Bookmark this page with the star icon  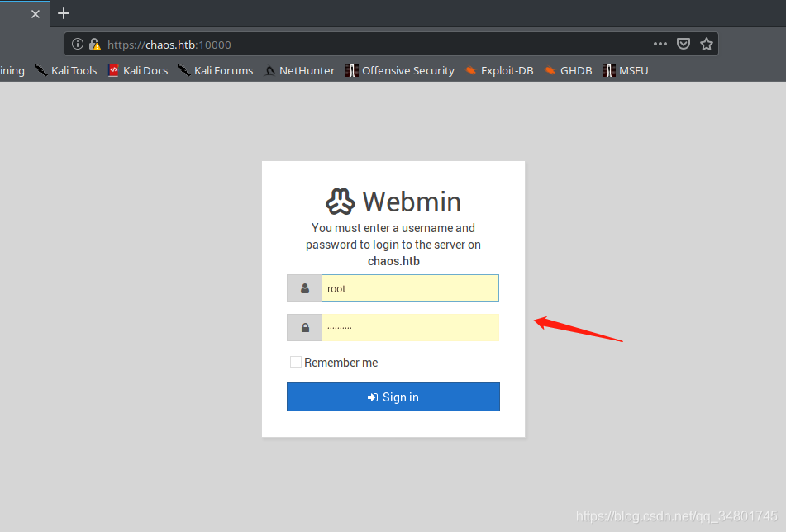pyautogui.click(x=707, y=44)
